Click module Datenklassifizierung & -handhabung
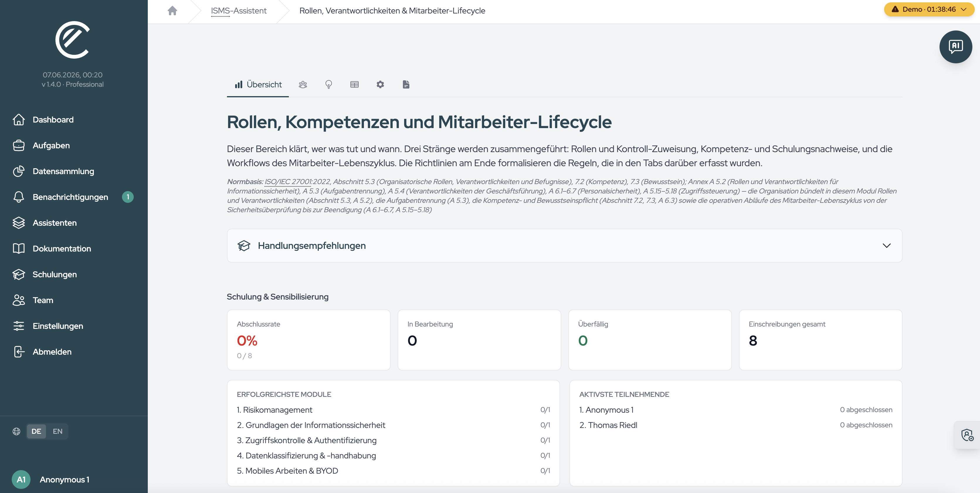The width and height of the screenshot is (980, 493). click(x=393, y=455)
